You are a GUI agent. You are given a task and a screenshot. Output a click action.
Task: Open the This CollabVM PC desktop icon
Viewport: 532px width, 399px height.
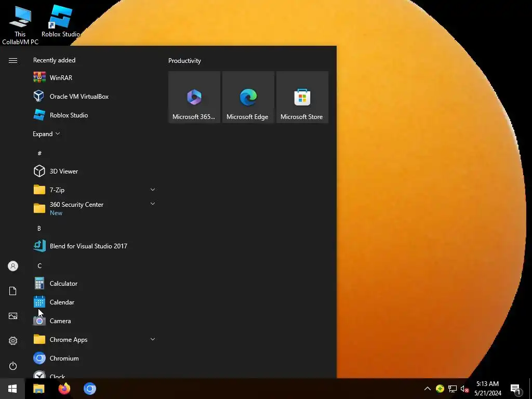[x=20, y=25]
